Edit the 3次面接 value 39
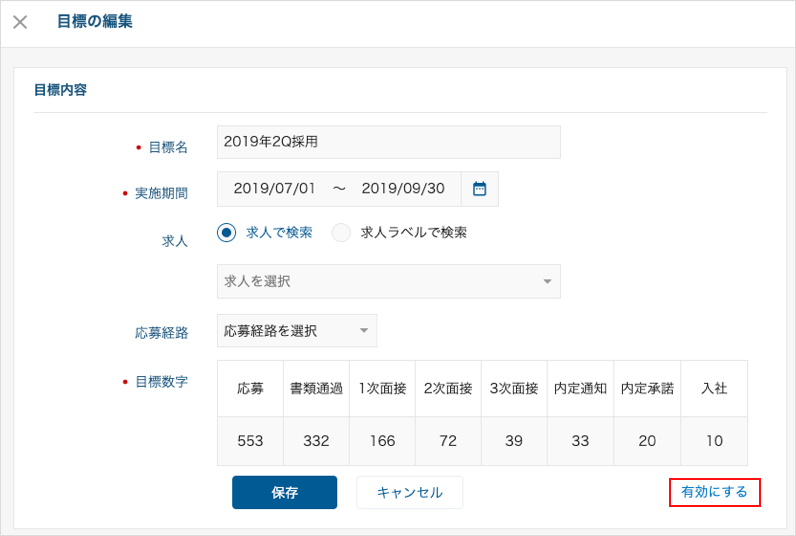Screen dimensions: 796x536 coord(514,441)
